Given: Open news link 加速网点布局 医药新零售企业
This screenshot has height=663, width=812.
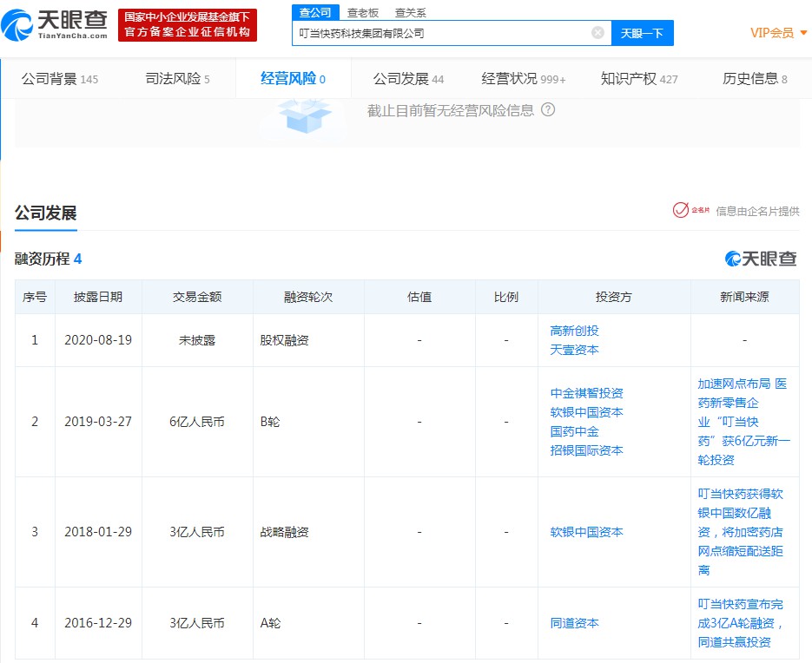Looking at the screenshot, I should pos(743,422).
